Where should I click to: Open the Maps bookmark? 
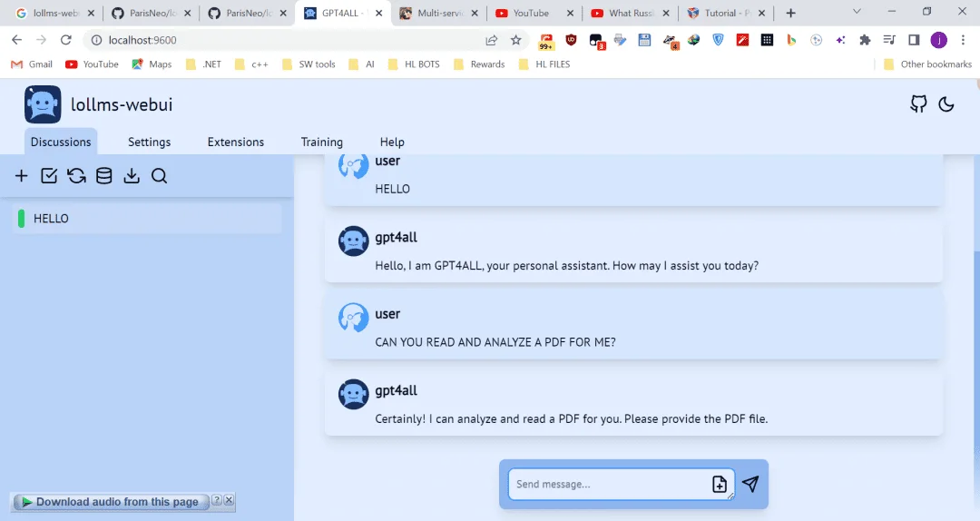tap(152, 64)
